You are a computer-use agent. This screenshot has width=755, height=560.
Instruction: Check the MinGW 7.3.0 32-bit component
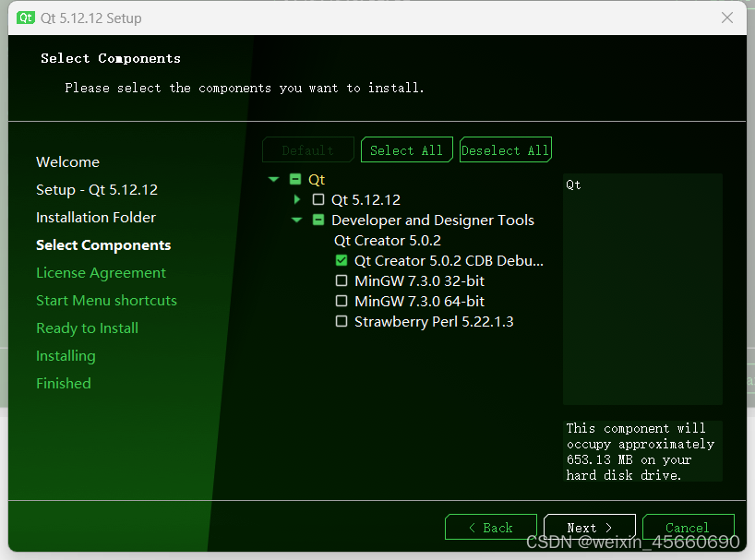342,280
